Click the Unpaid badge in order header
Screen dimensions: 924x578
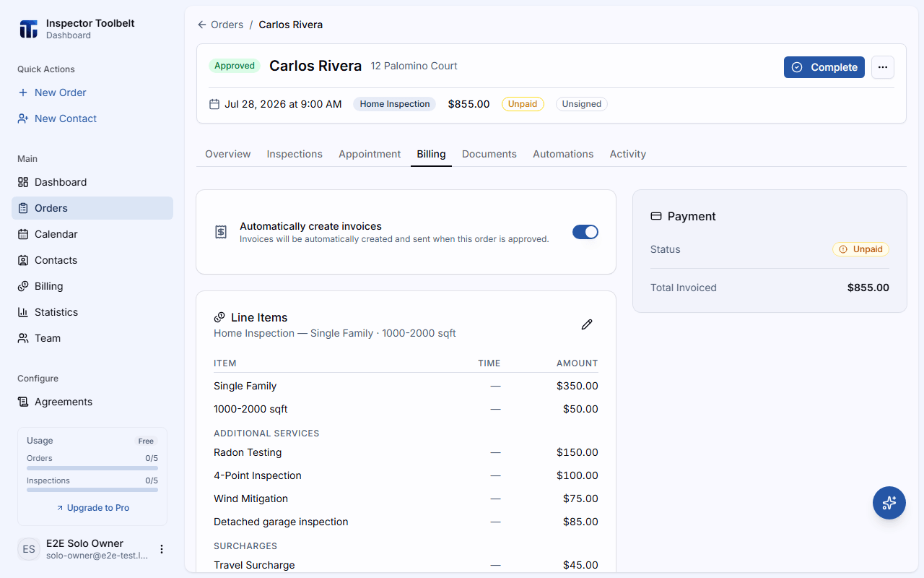[523, 104]
